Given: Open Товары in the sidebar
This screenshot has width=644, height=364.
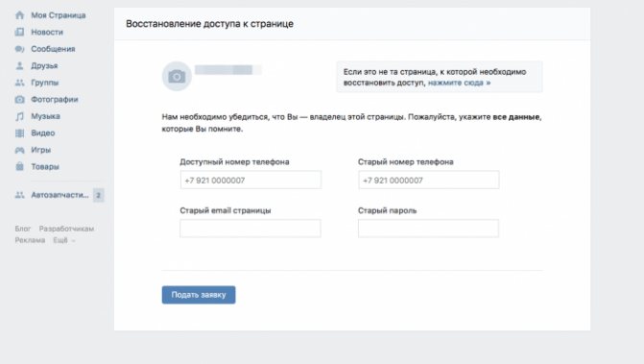Looking at the screenshot, I should tap(45, 167).
